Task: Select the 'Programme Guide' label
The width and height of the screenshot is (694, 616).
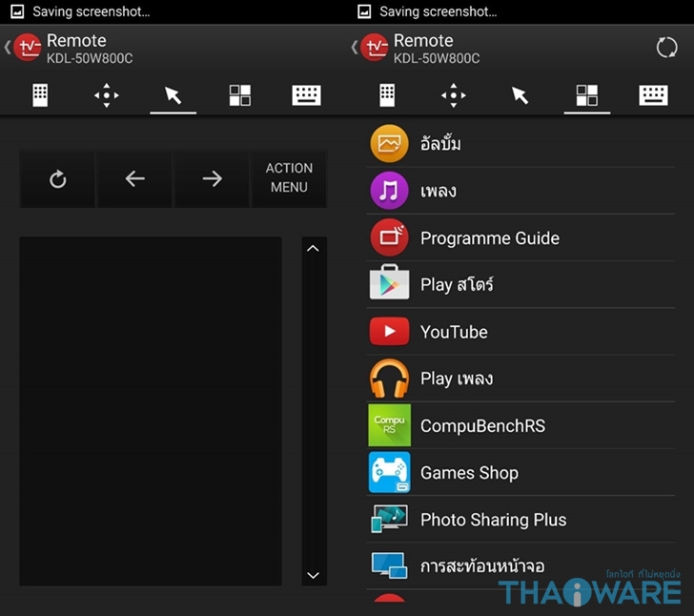Action: pyautogui.click(x=490, y=238)
